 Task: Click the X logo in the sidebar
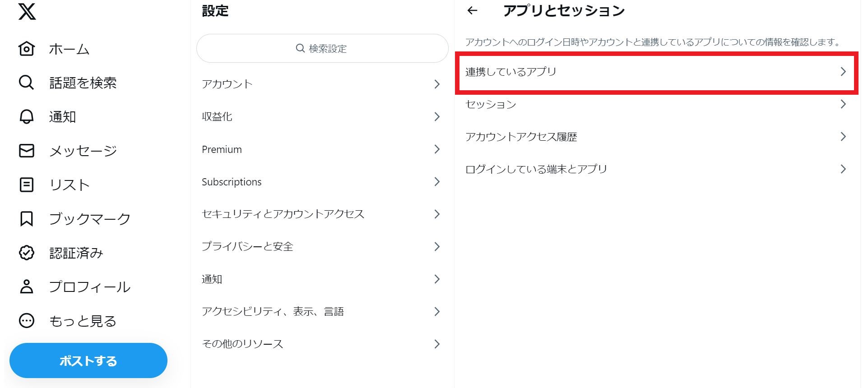tap(26, 12)
